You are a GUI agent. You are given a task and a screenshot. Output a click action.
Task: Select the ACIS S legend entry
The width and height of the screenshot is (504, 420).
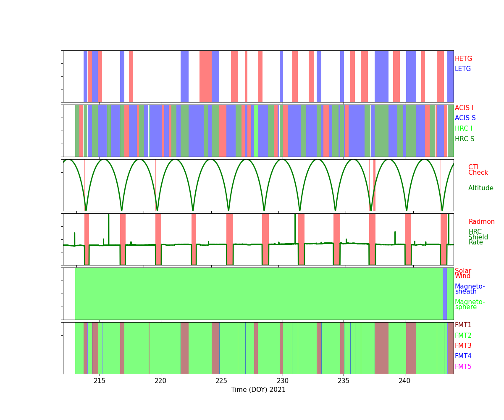[465, 118]
